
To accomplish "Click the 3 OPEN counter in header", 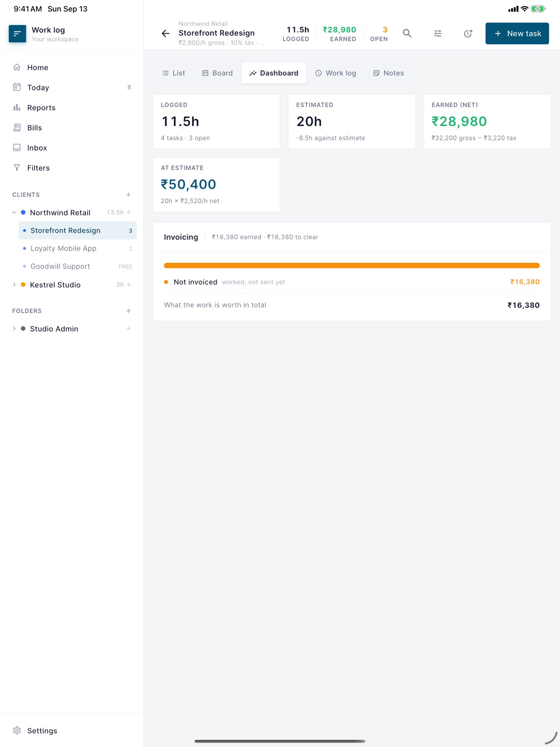I will coord(379,33).
